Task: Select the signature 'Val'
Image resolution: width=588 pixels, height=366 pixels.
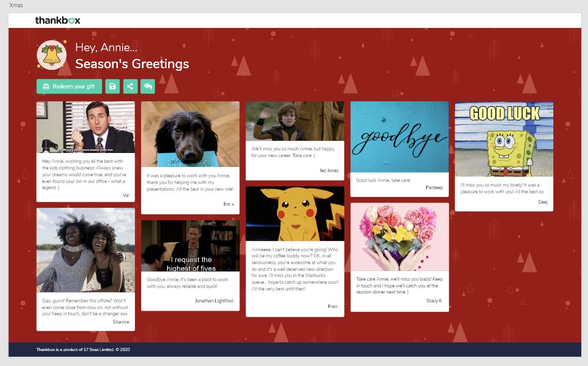Action: (x=126, y=195)
